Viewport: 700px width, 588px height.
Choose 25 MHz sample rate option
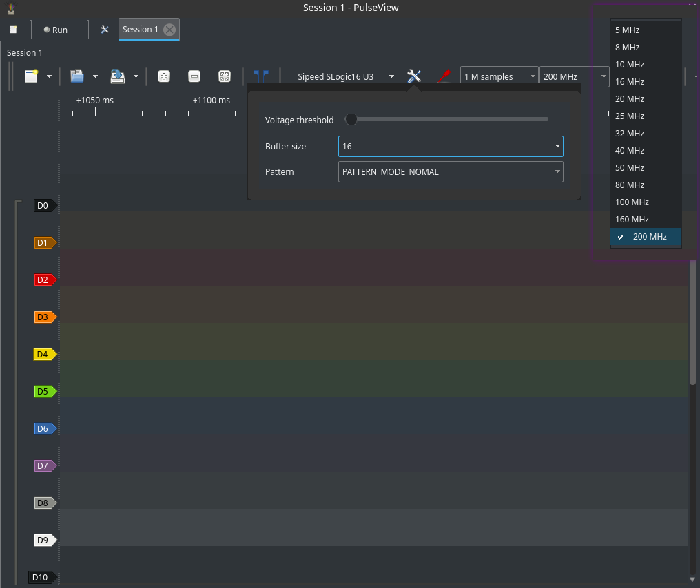(x=630, y=116)
